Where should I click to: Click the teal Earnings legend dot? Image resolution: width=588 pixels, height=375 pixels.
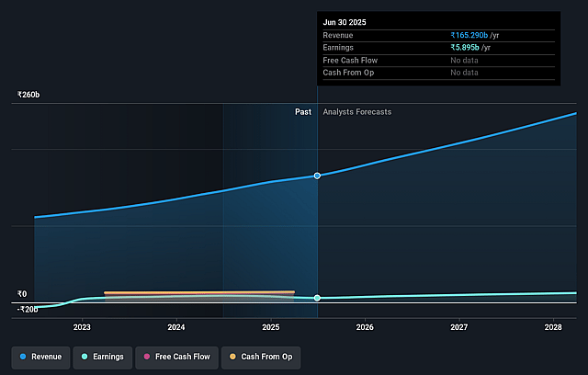[85, 357]
